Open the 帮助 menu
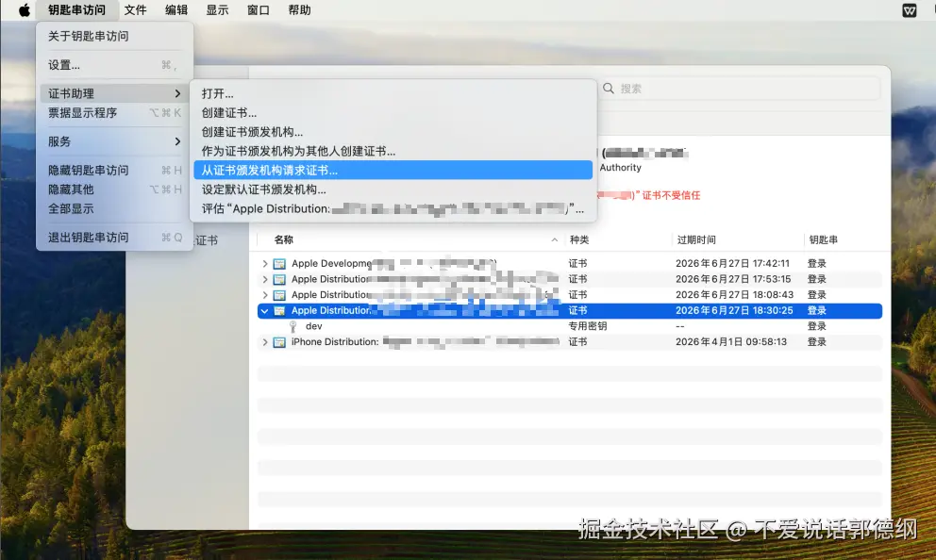The width and height of the screenshot is (936, 560). [299, 10]
